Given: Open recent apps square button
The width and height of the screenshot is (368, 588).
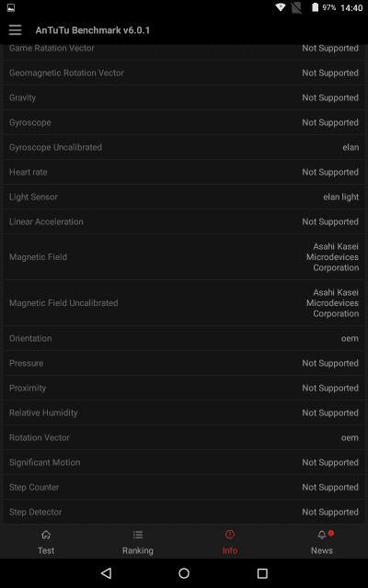Looking at the screenshot, I should 262,573.
